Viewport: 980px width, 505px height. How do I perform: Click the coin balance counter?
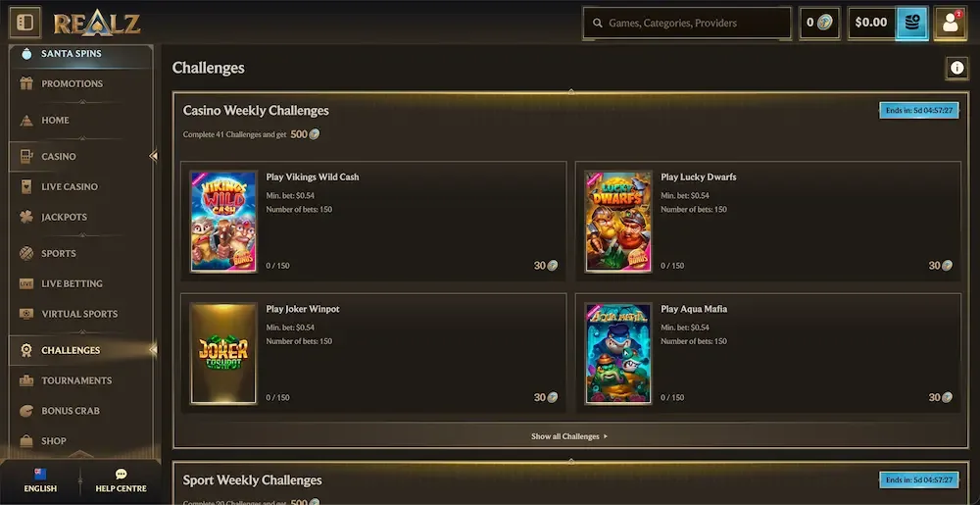819,24
